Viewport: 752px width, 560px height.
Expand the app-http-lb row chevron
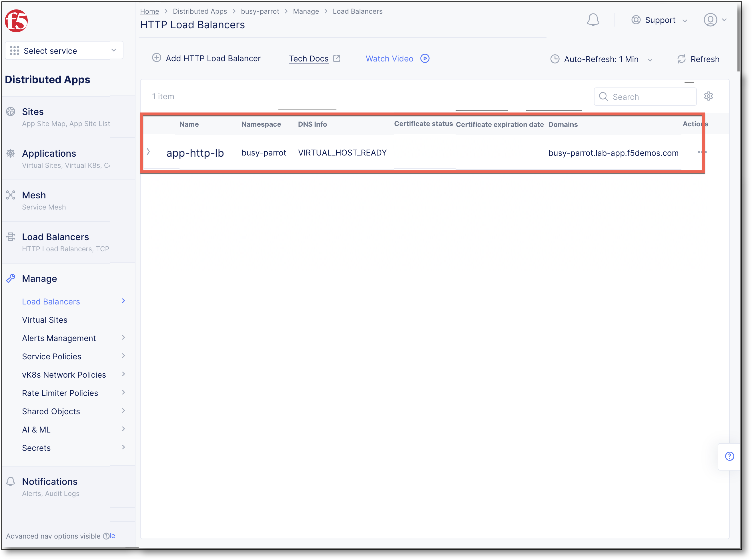coord(148,152)
